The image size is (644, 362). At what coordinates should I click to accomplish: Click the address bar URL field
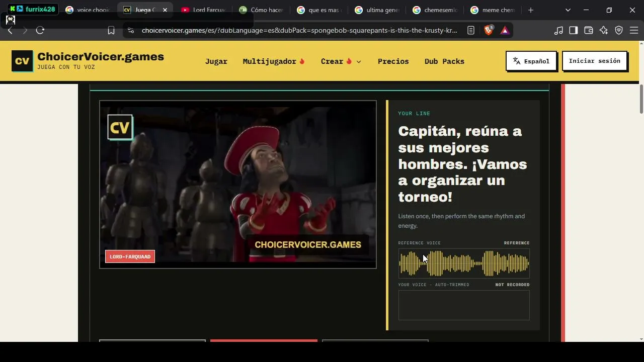point(299,30)
